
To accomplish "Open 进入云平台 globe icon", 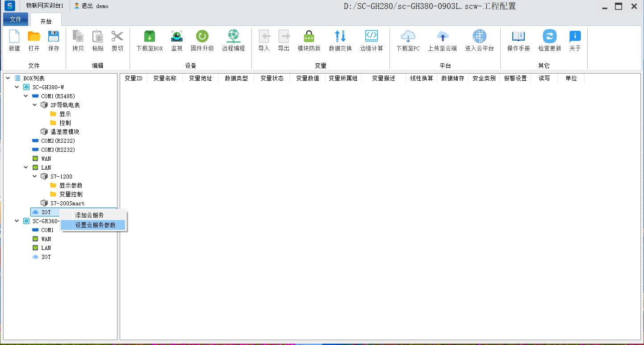I will pos(479,37).
